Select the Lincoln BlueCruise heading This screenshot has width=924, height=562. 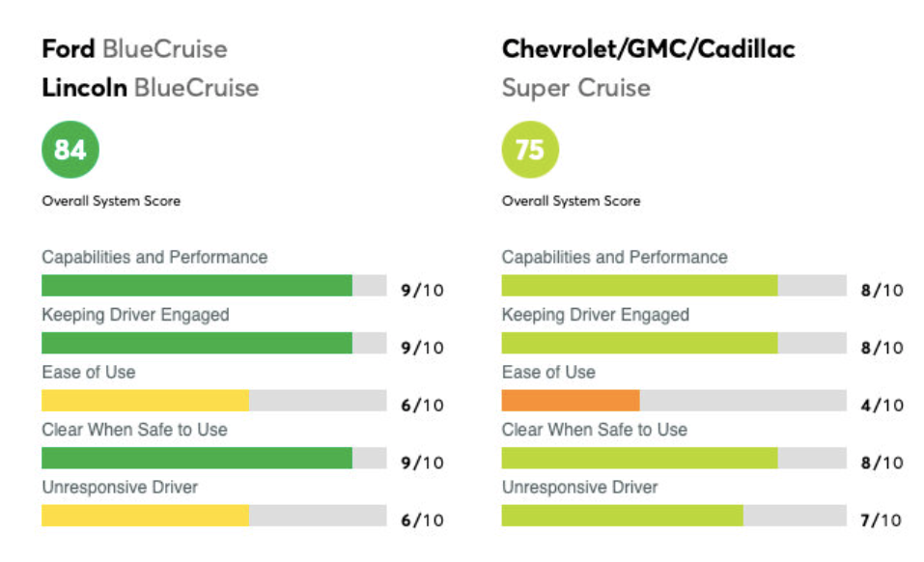point(150,88)
